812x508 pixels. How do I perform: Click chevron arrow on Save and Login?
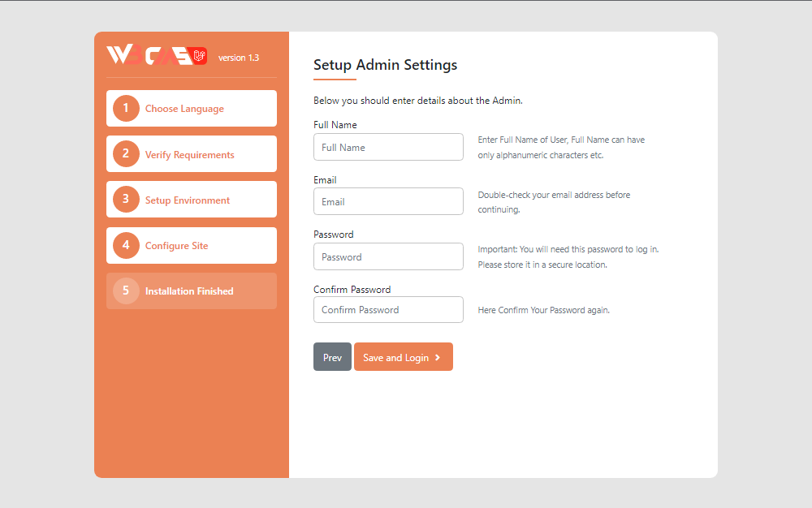click(438, 357)
